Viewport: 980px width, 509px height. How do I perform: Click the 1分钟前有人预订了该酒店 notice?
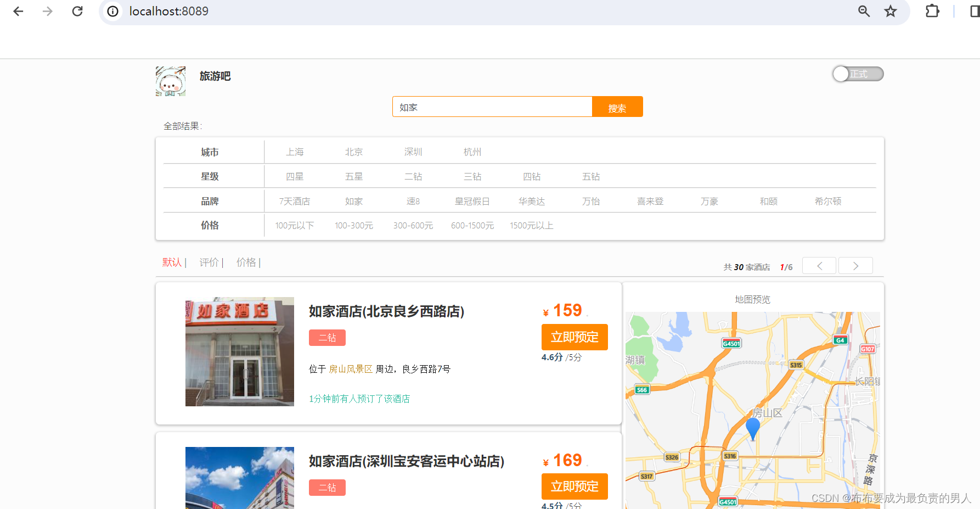coord(359,399)
